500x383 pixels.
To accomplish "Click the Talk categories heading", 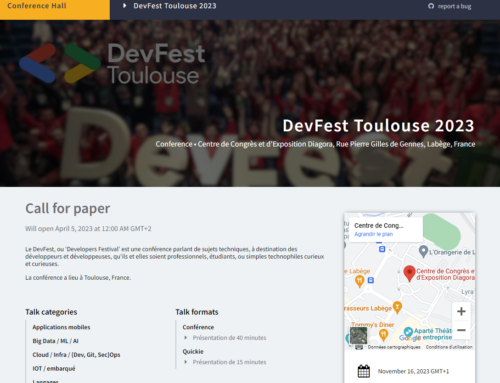I will click(51, 312).
